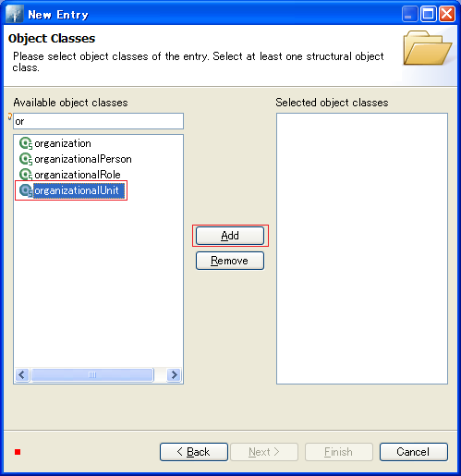
Task: Click the right arrow of horizontal scrollbar
Action: tap(174, 375)
